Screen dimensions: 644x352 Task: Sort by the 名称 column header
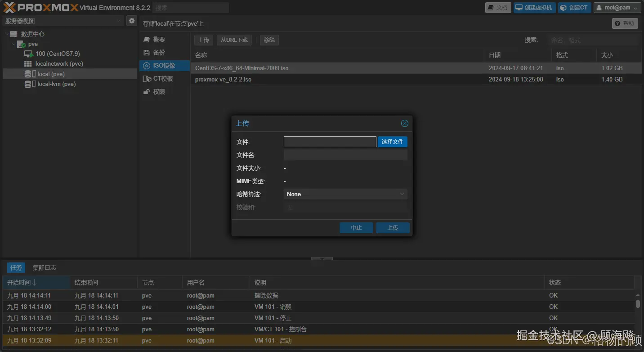[337, 55]
